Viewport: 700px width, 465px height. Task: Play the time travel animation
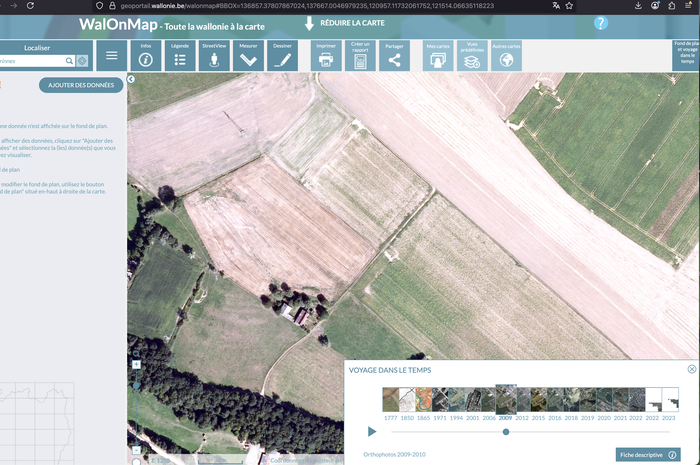[x=372, y=432]
